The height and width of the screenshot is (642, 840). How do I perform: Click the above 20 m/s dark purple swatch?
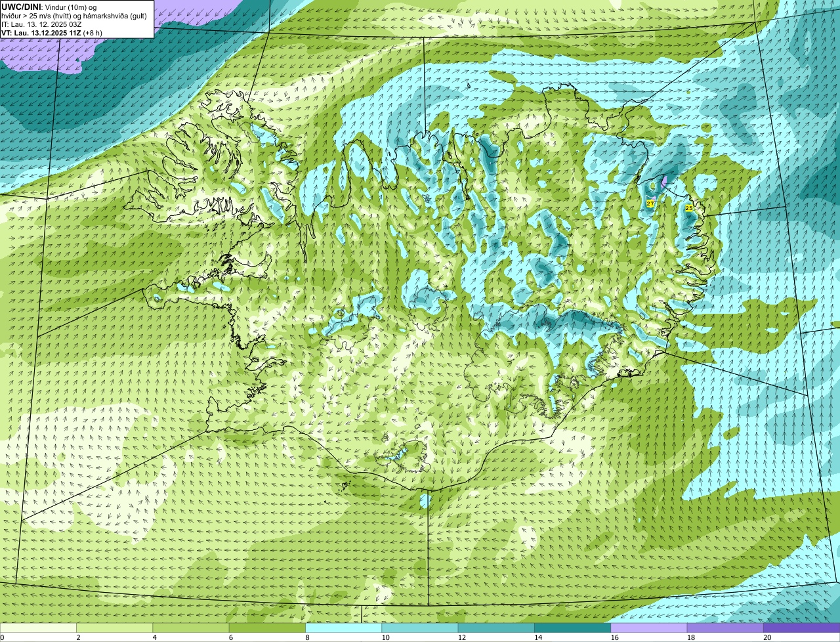pos(801,628)
